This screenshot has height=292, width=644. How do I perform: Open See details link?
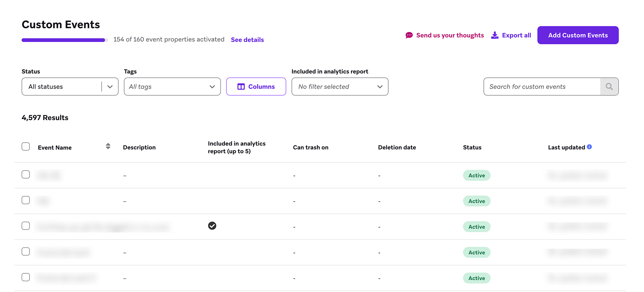(247, 40)
